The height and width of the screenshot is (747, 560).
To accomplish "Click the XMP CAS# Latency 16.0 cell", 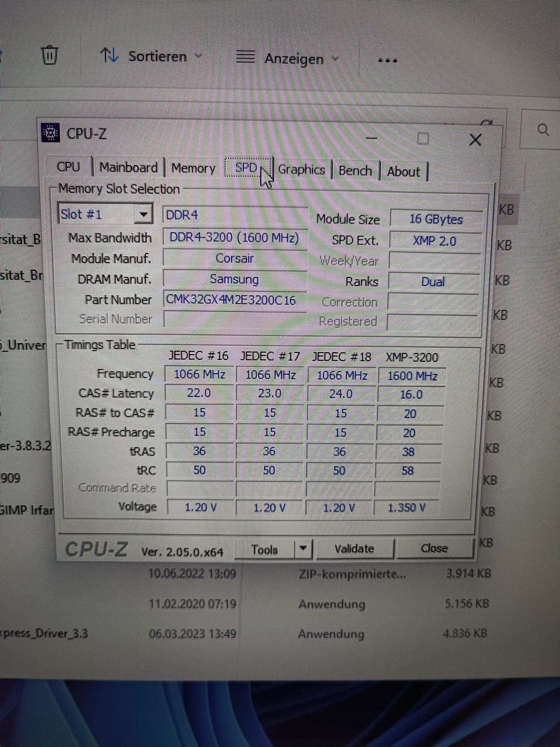I will [x=411, y=395].
